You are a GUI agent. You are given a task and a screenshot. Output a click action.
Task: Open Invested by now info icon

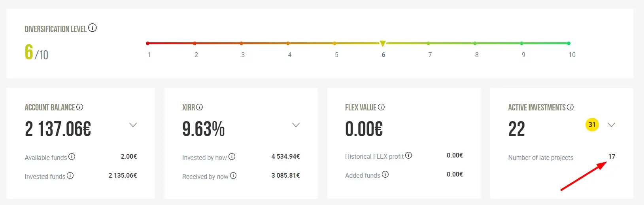tap(232, 156)
